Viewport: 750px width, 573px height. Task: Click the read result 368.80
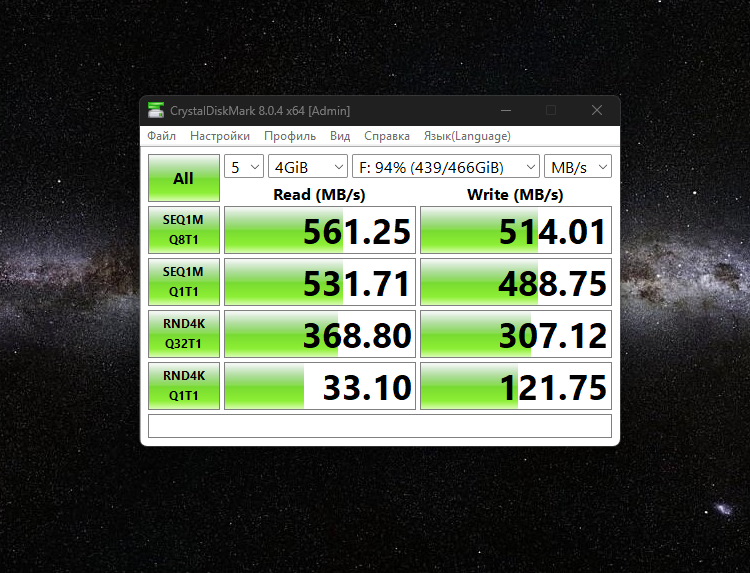coord(320,334)
